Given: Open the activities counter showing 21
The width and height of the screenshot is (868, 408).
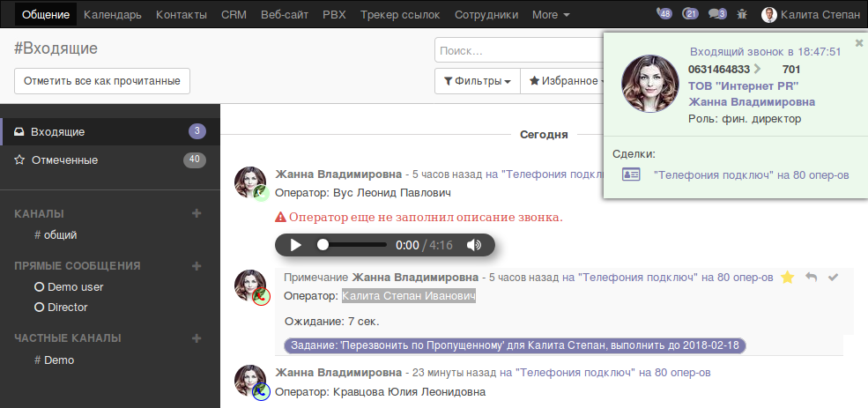Looking at the screenshot, I should point(690,14).
